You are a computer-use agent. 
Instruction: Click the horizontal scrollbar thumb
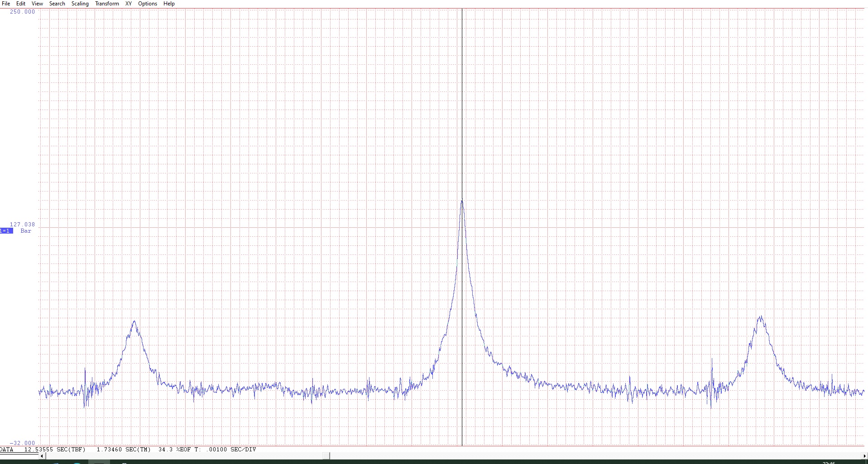[x=327, y=456]
